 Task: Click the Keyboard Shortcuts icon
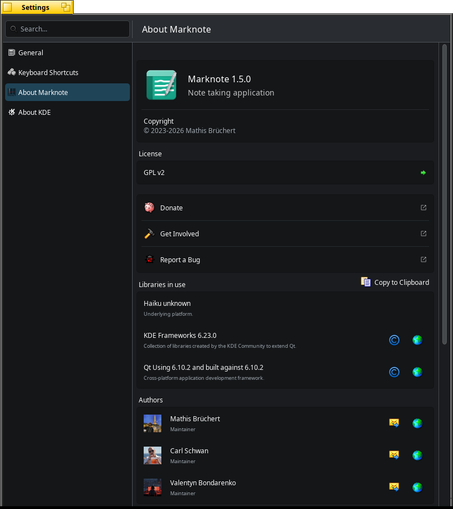(12, 72)
